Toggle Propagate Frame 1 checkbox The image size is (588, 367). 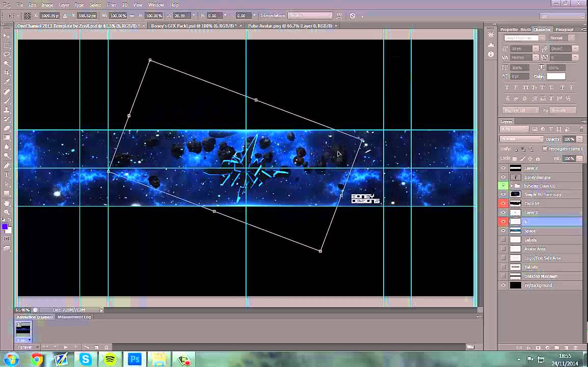tap(545, 149)
